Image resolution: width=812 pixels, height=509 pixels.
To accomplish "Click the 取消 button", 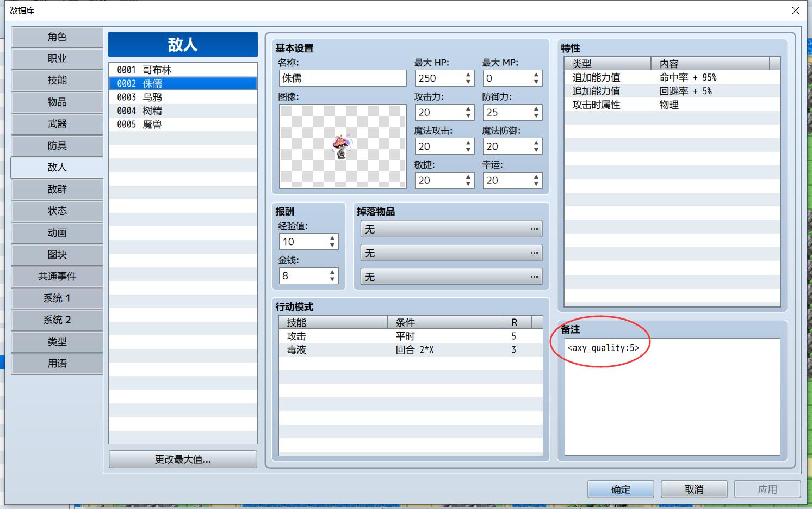I will (x=694, y=489).
